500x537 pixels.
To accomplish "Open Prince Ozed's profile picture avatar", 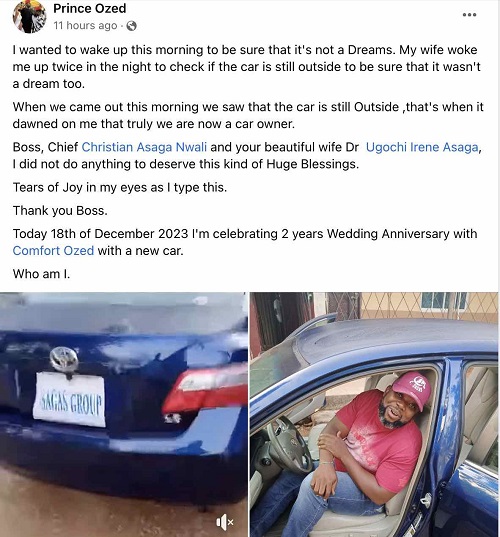I will [29, 16].
